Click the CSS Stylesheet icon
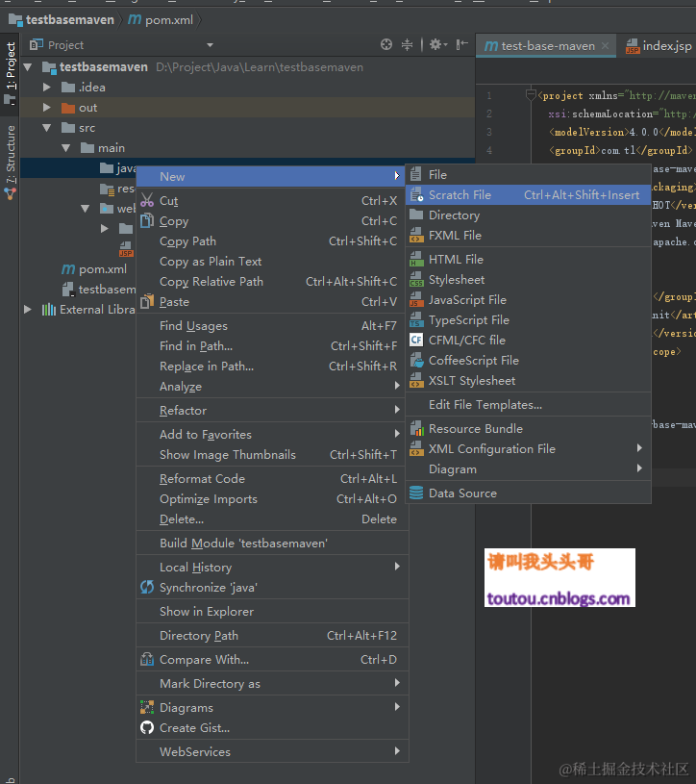696x784 pixels. pyautogui.click(x=416, y=279)
